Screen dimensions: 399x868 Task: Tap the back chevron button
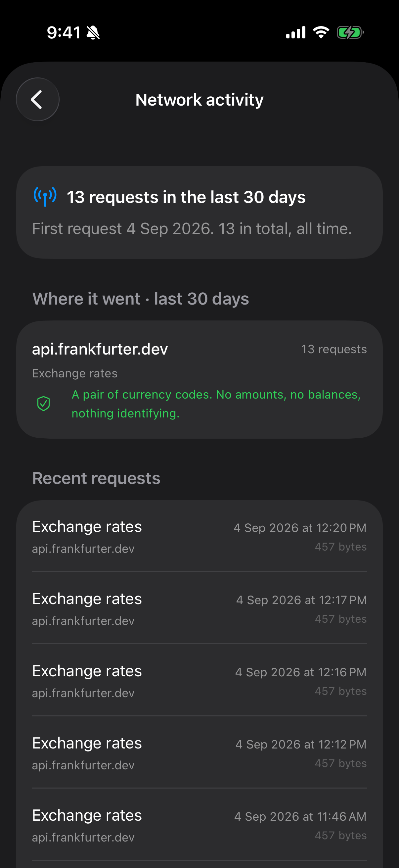pos(38,99)
